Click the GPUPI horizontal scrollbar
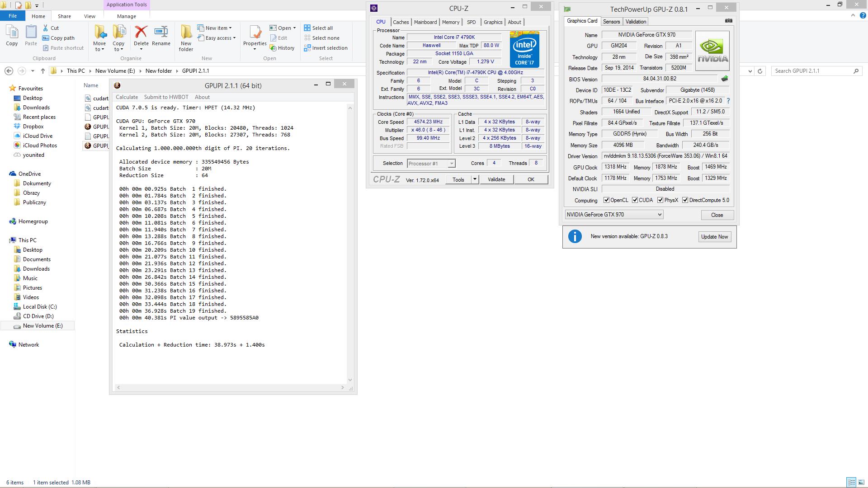The height and width of the screenshot is (488, 868). click(231, 387)
